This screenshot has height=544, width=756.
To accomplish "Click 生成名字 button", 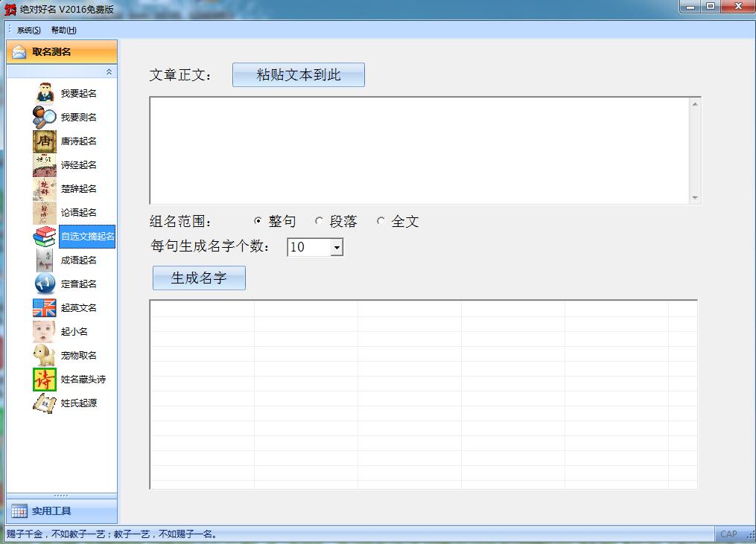I will tap(199, 278).
